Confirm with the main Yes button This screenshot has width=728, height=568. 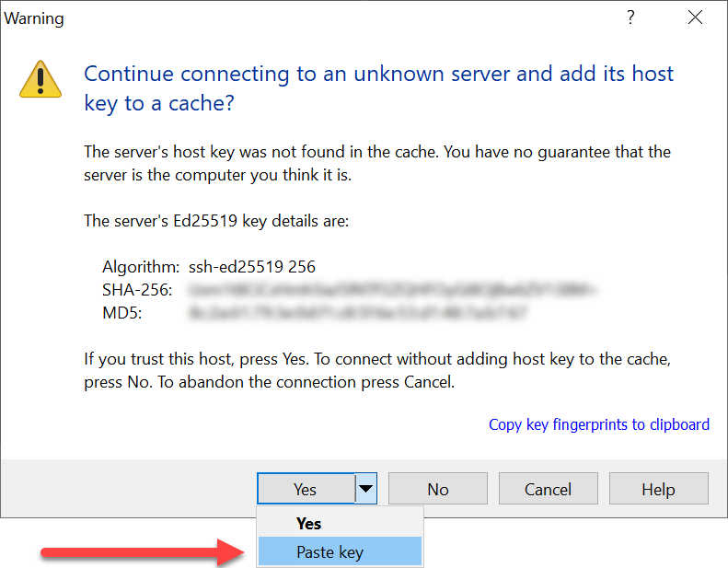(x=306, y=489)
